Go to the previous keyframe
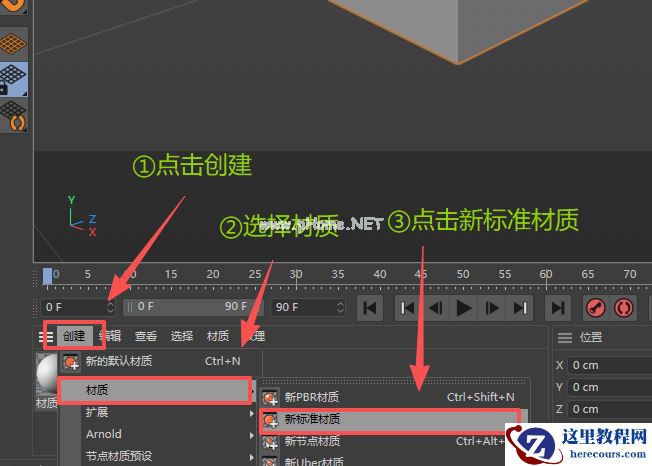The image size is (652, 466). (x=408, y=308)
